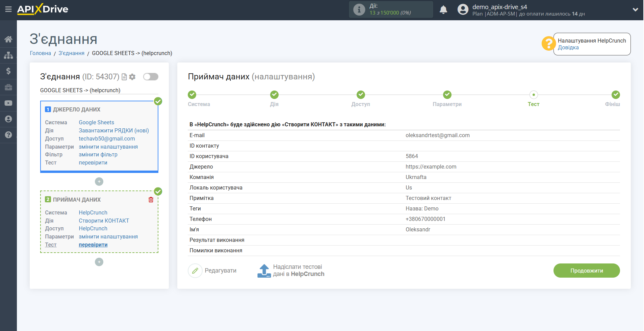Image resolution: width=644 pixels, height=331 pixels.
Task: Go to Доступ step
Action: point(361,95)
